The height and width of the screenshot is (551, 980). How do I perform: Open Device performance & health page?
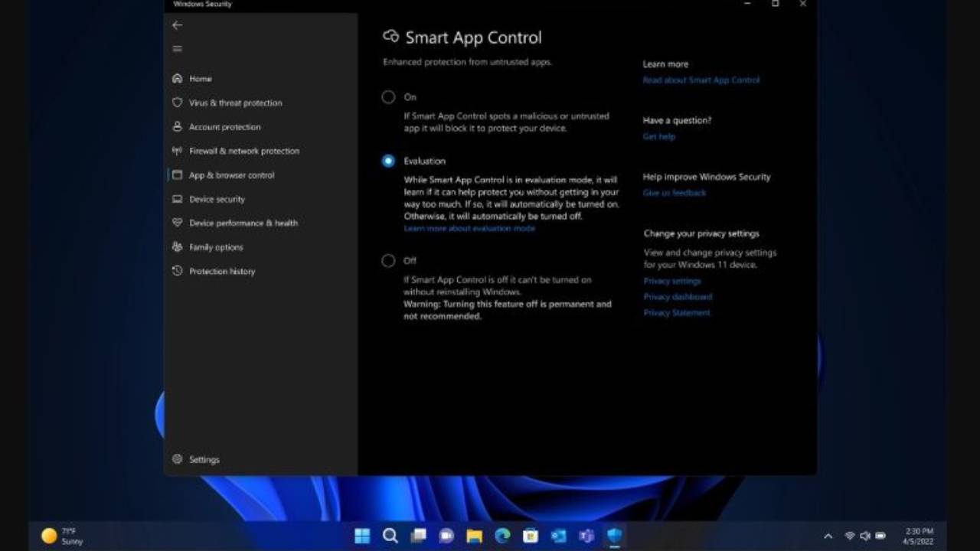pos(243,223)
